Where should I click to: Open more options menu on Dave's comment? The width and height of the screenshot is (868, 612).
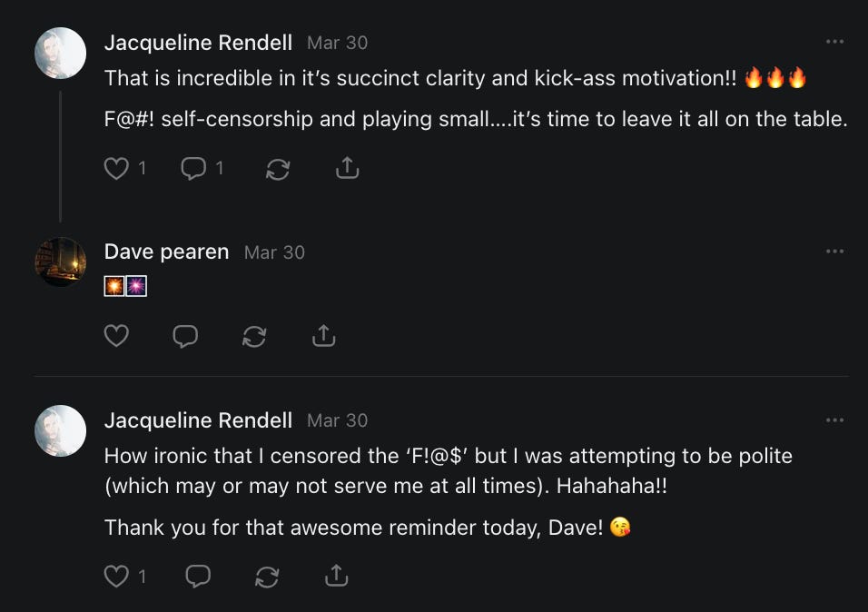pyautogui.click(x=834, y=252)
